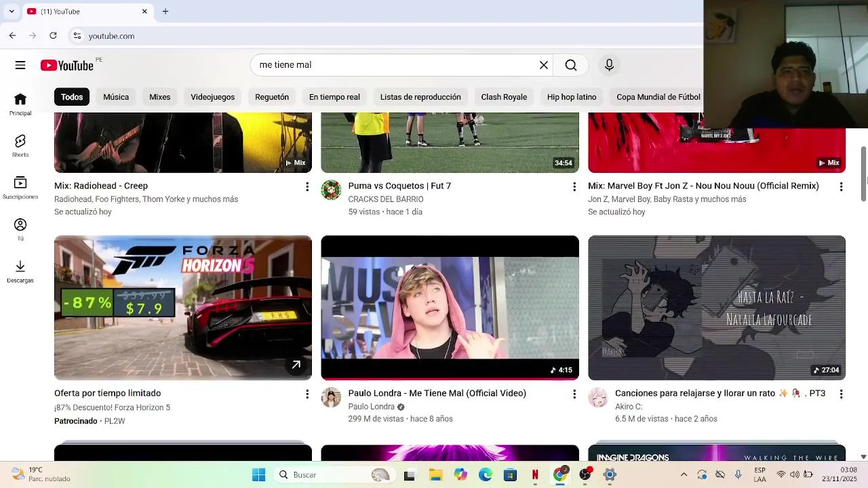Viewport: 868px width, 488px height.
Task: Open Paulo Londra - Me Tiene Mal title
Action: [437, 393]
